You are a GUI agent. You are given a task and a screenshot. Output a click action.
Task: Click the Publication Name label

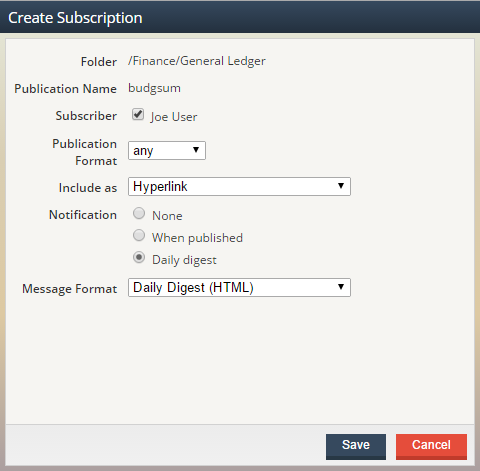click(65, 89)
